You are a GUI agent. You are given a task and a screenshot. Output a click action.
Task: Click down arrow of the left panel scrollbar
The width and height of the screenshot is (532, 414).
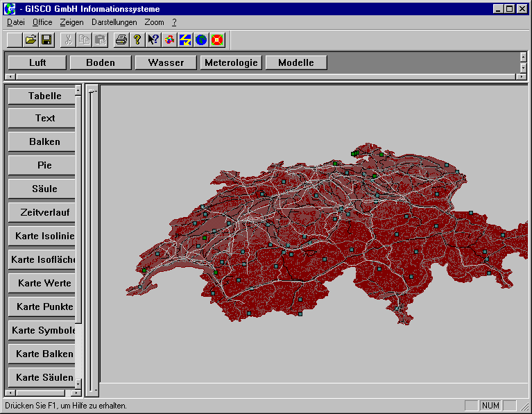coord(78,383)
